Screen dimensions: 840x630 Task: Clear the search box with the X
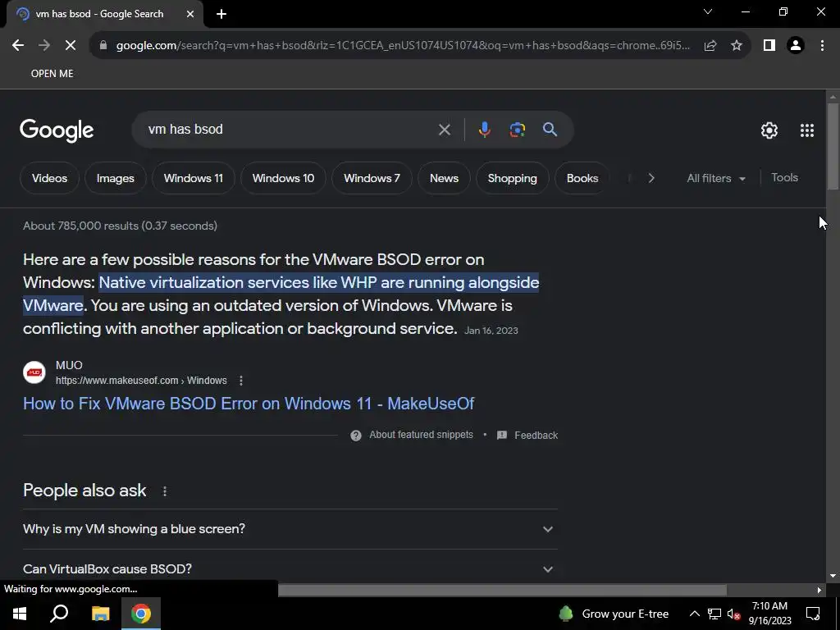pyautogui.click(x=444, y=130)
